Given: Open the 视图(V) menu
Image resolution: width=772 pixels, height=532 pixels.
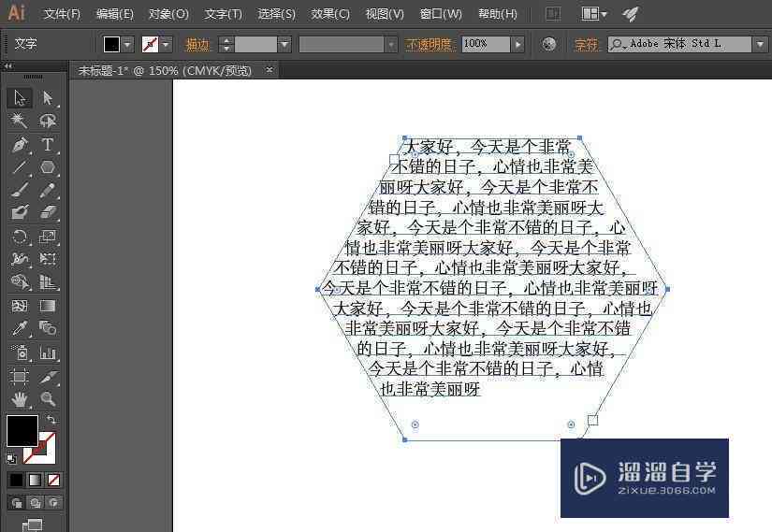Looking at the screenshot, I should (385, 14).
